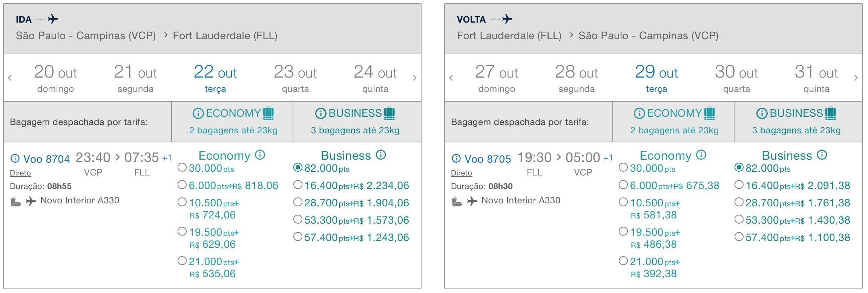868x293 pixels.
Task: Show later outbound dates with right arrow
Action: tap(415, 78)
